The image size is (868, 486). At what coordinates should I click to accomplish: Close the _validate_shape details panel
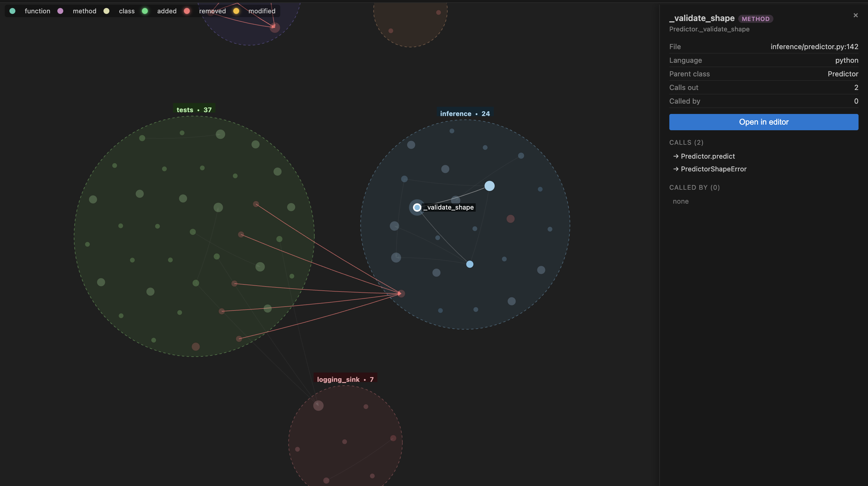click(855, 15)
